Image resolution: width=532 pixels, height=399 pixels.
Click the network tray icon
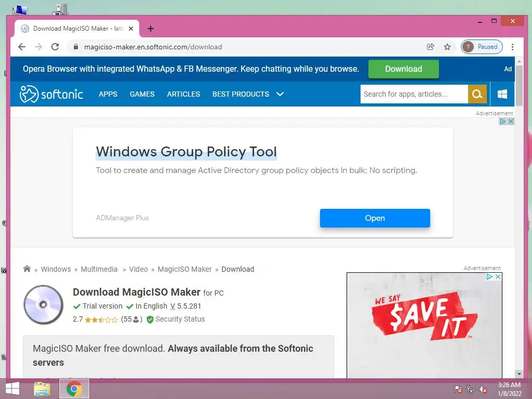click(471, 389)
